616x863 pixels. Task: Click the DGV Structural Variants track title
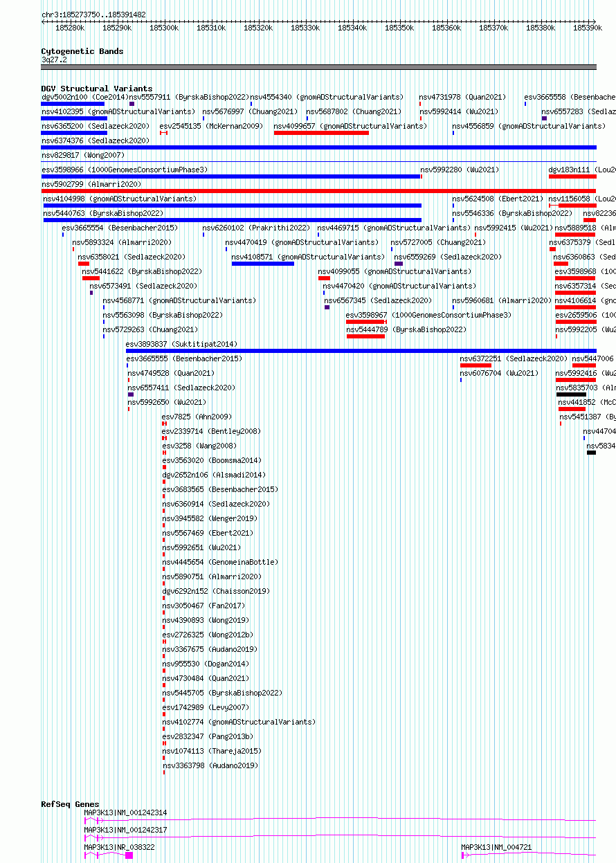[x=96, y=89]
